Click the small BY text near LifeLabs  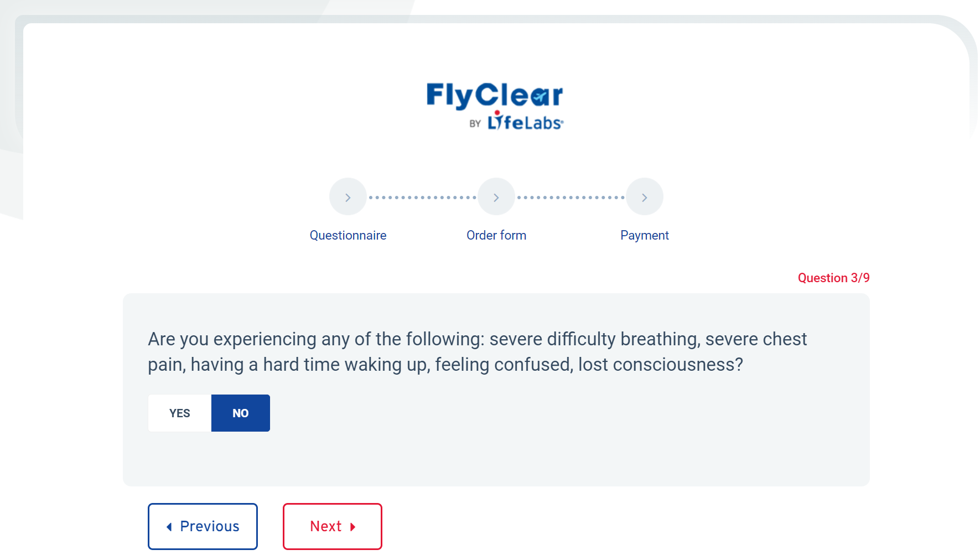(475, 124)
